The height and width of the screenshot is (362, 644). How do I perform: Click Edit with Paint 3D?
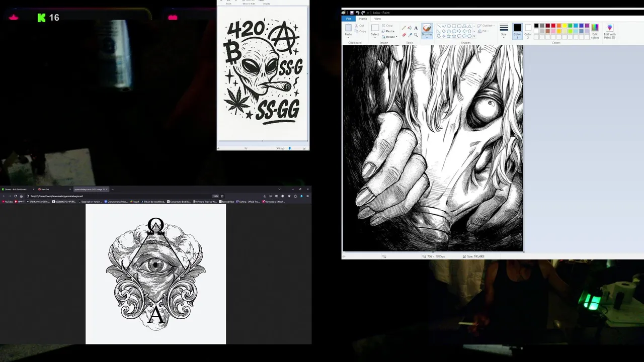609,30
